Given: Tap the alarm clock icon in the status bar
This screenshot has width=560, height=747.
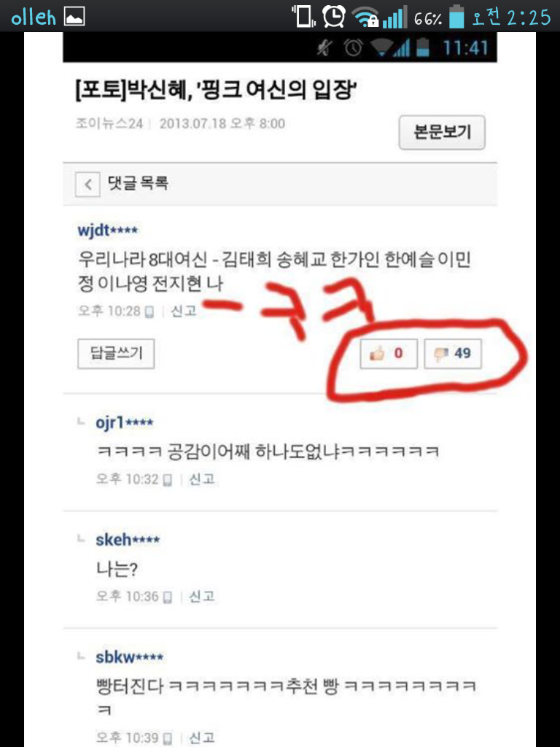Looking at the screenshot, I should (x=333, y=16).
